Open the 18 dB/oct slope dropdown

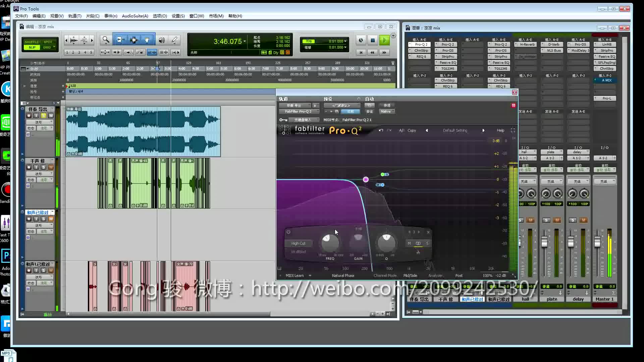pos(298,252)
